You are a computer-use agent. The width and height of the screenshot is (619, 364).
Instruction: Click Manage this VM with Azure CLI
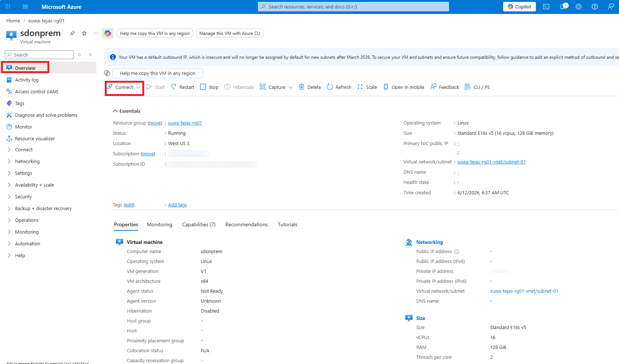tap(230, 33)
